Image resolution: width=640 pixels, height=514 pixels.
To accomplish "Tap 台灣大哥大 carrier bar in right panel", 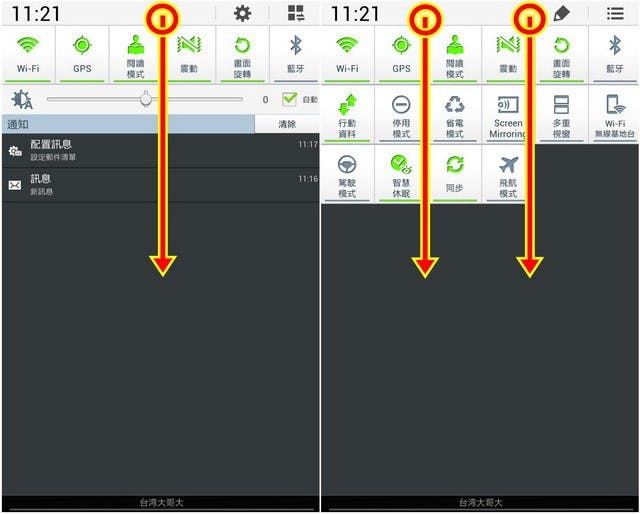I will point(480,503).
